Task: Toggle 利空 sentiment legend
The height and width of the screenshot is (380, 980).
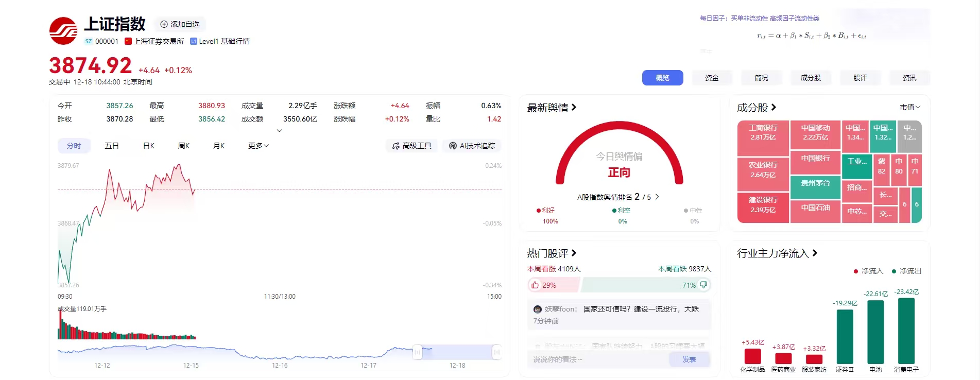Action: pyautogui.click(x=621, y=210)
